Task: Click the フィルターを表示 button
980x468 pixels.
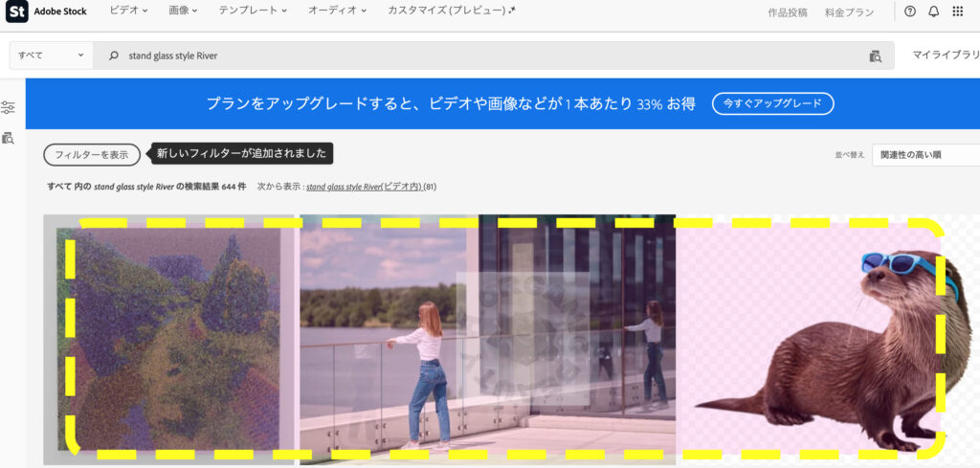Action: (92, 154)
